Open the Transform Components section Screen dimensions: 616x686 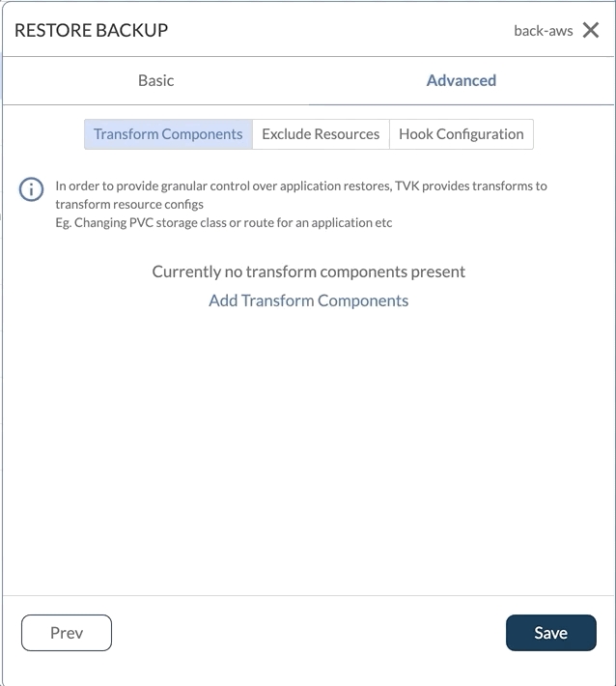[168, 134]
